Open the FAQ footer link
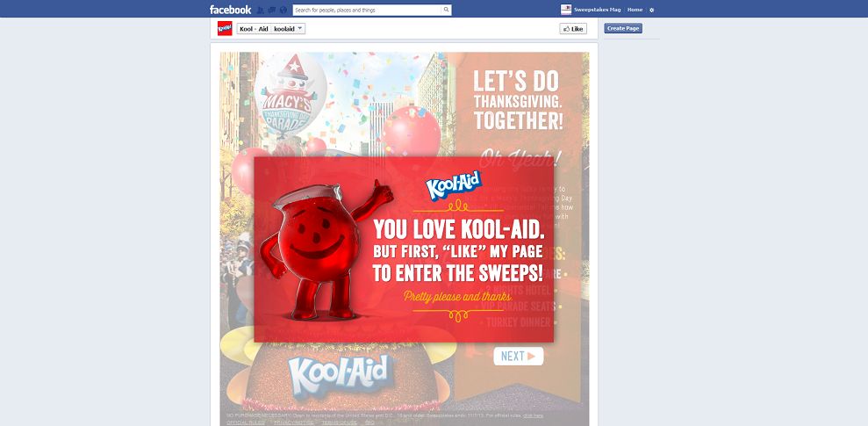This screenshot has height=426, width=868. point(369,422)
